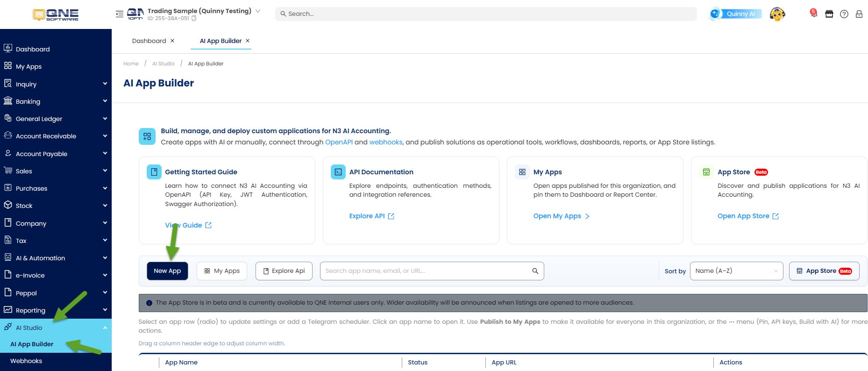This screenshot has height=371, width=868.
Task: Expand the Sales menu chevron
Action: [x=105, y=171]
